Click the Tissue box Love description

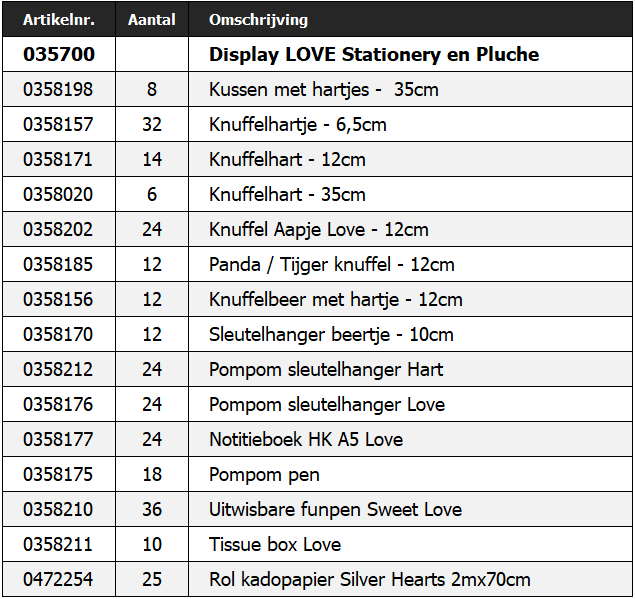tap(275, 544)
